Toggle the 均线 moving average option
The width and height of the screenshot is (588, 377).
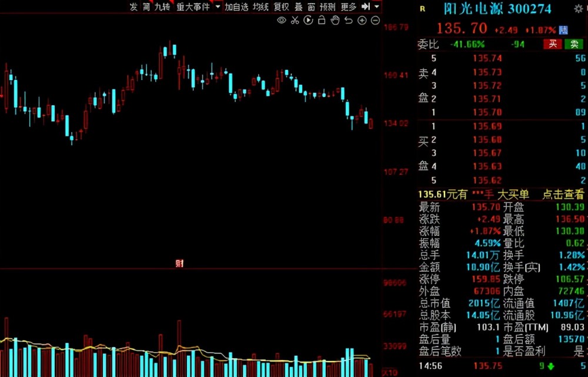260,6
